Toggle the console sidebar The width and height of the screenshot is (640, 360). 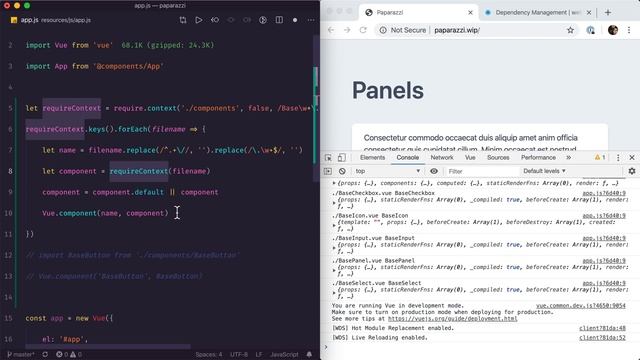pos(328,171)
